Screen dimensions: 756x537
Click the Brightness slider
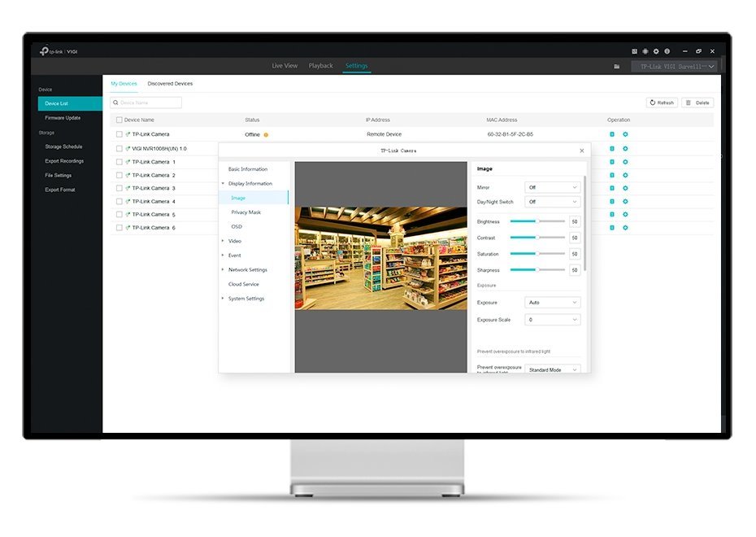click(x=537, y=221)
